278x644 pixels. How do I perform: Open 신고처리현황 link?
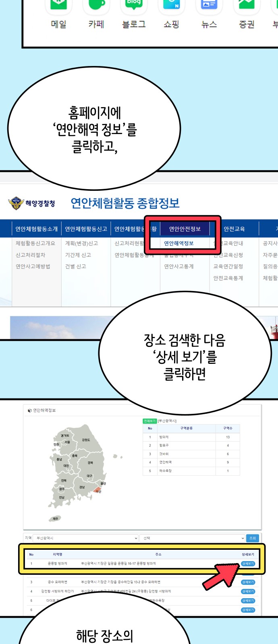[129, 243]
